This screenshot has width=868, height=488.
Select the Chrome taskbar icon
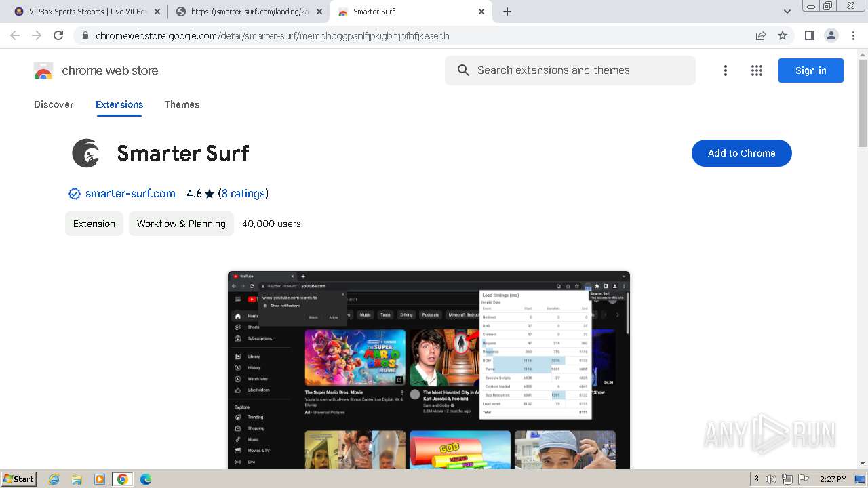coord(123,479)
